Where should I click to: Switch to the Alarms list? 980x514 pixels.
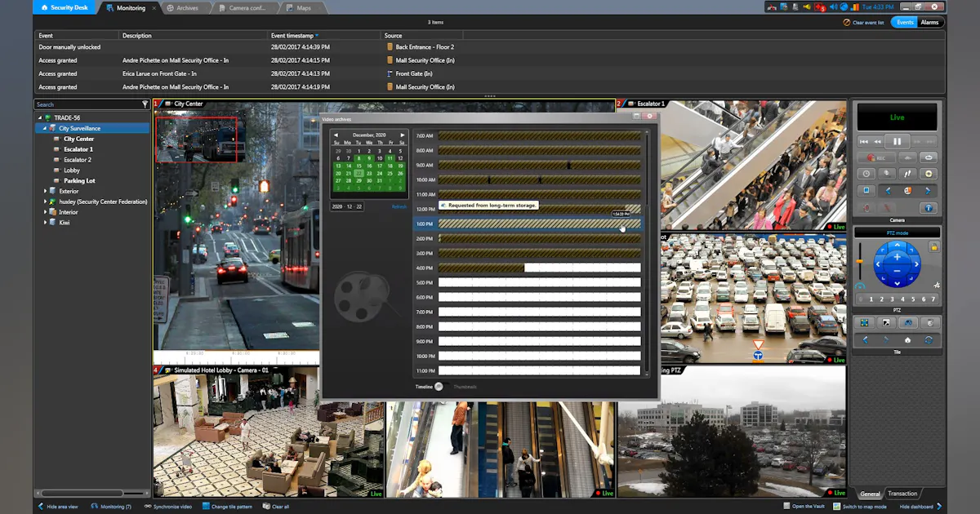pos(929,23)
